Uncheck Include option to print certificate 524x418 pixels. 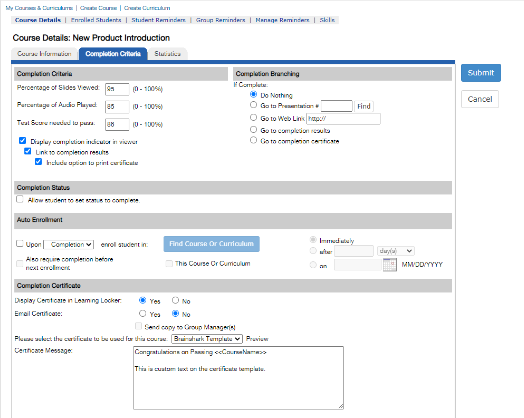pyautogui.click(x=38, y=162)
